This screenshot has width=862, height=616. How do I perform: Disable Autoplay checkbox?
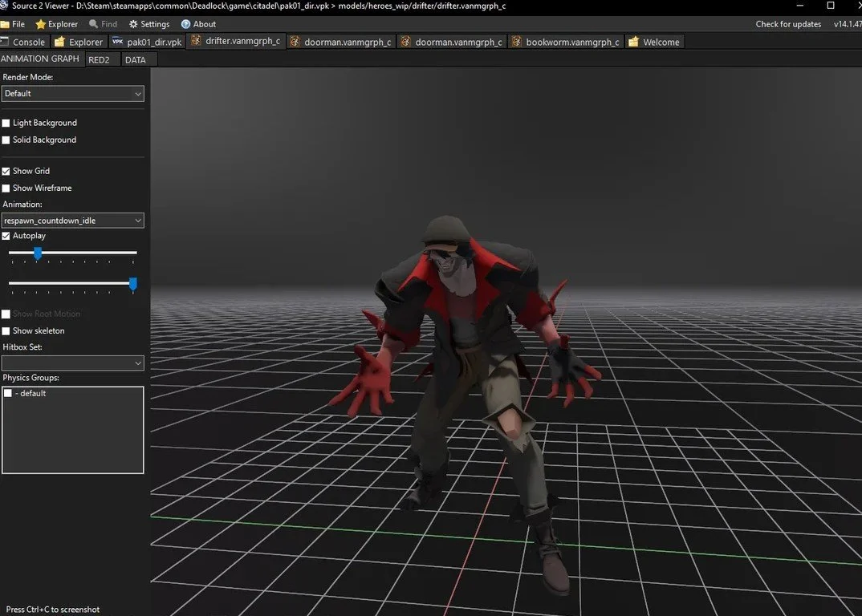coord(6,237)
